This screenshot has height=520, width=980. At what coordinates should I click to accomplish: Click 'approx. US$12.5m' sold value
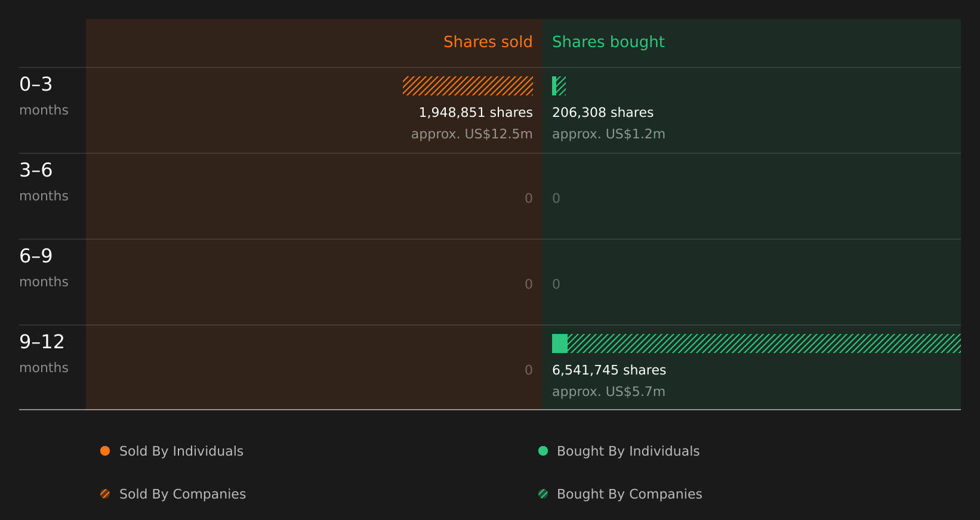[x=471, y=134]
